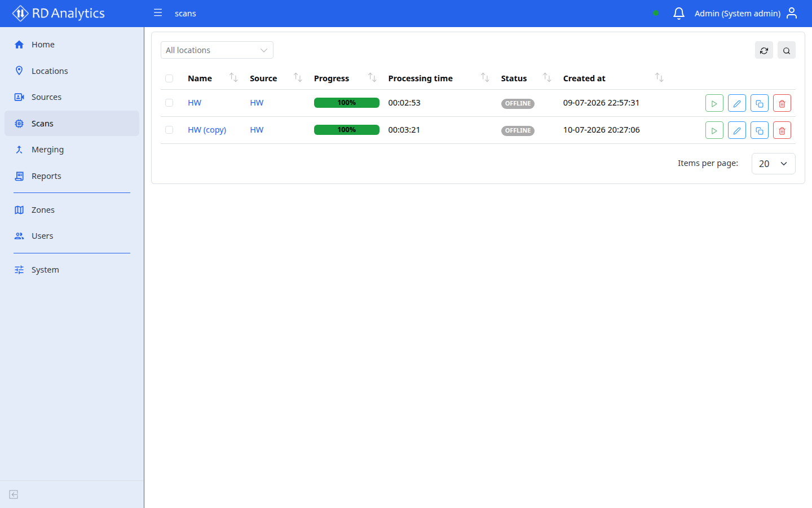Viewport: 812px width, 508px height.
Task: Click the green connection status dot
Action: [x=656, y=13]
